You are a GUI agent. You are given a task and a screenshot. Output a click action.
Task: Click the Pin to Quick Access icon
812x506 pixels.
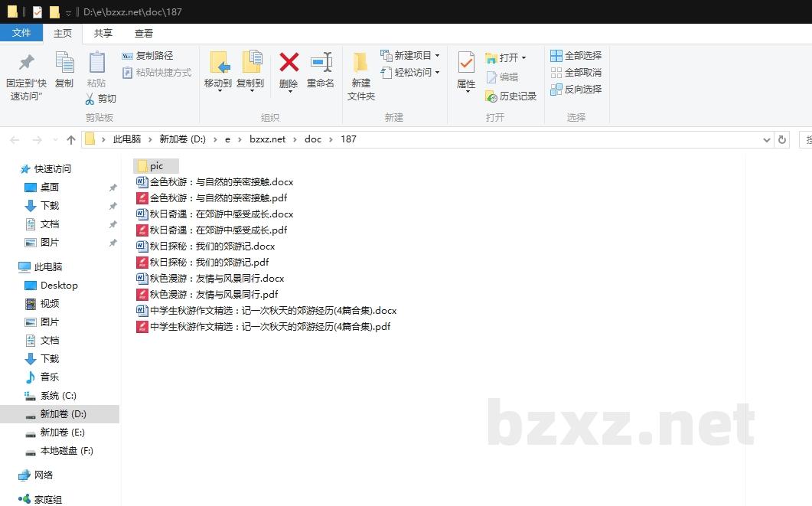tap(26, 63)
